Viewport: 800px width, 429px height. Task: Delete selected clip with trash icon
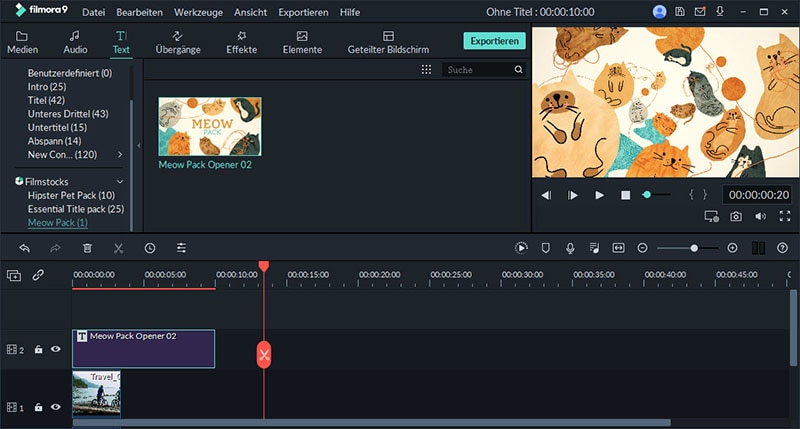[x=87, y=248]
